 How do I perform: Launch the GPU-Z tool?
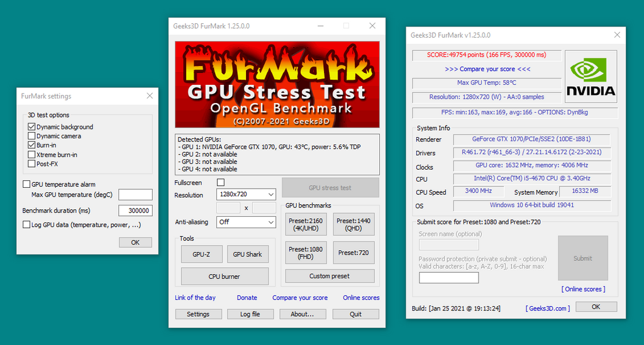click(202, 255)
